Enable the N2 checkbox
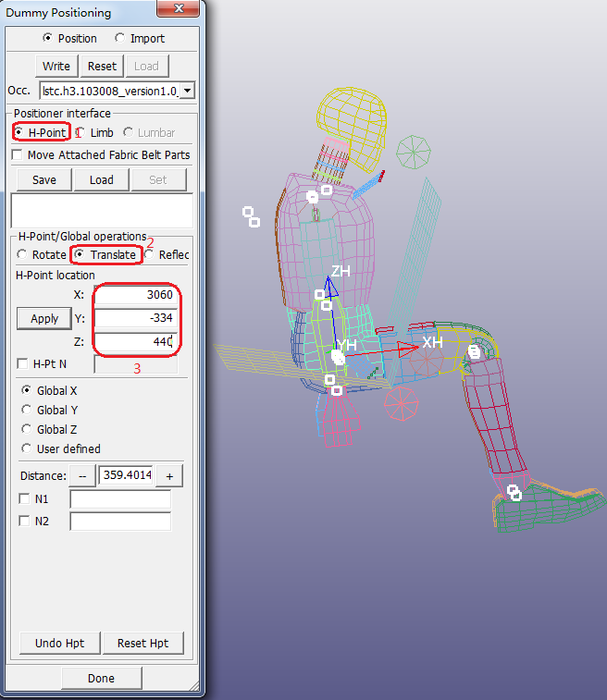 25,521
